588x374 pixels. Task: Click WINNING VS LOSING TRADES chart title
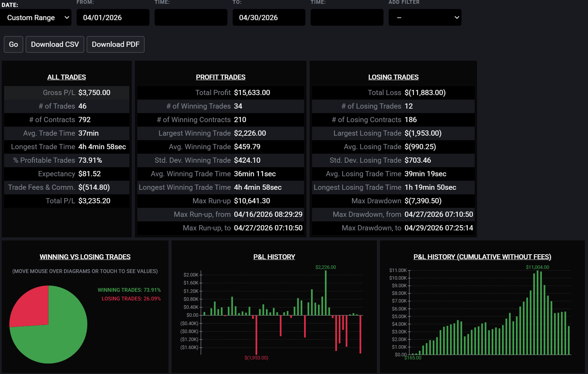(85, 257)
